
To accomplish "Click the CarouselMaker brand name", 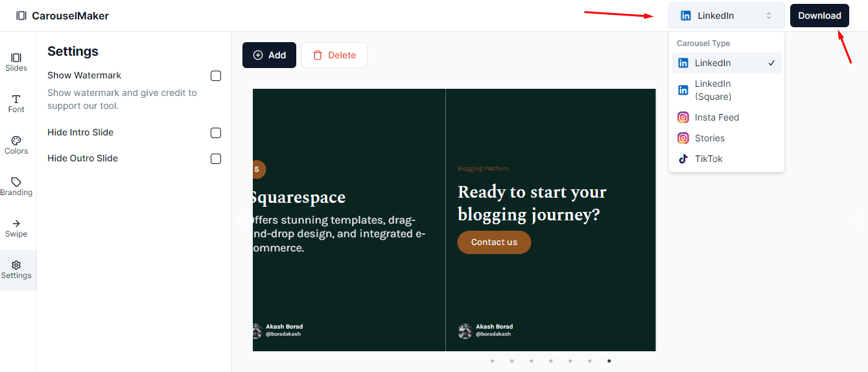I will tap(70, 16).
